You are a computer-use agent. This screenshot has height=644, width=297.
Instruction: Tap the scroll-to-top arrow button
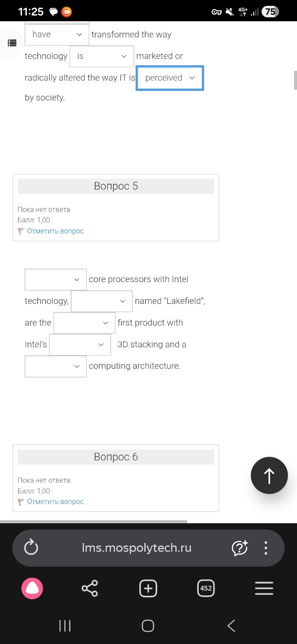(x=269, y=475)
